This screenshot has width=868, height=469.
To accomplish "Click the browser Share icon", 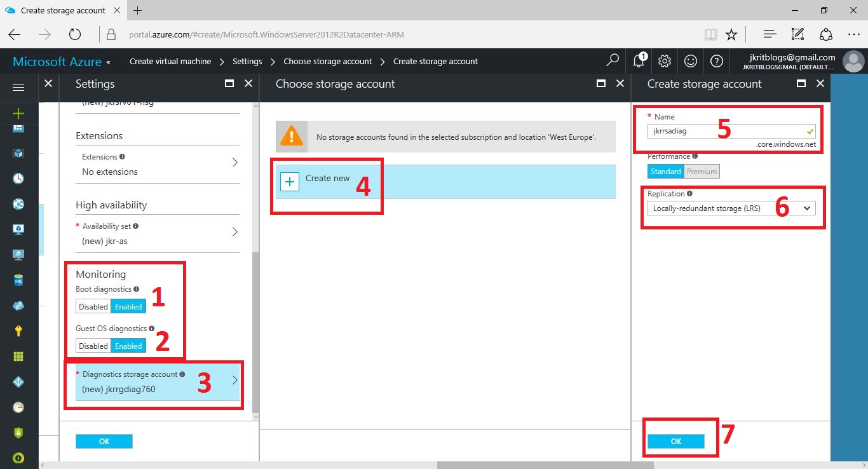I will pos(825,34).
